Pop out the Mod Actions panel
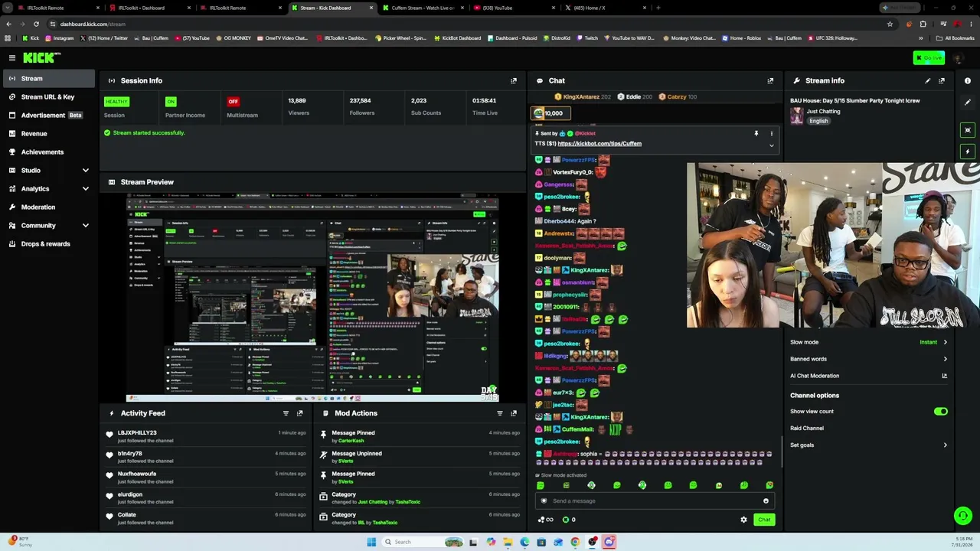 tap(514, 413)
